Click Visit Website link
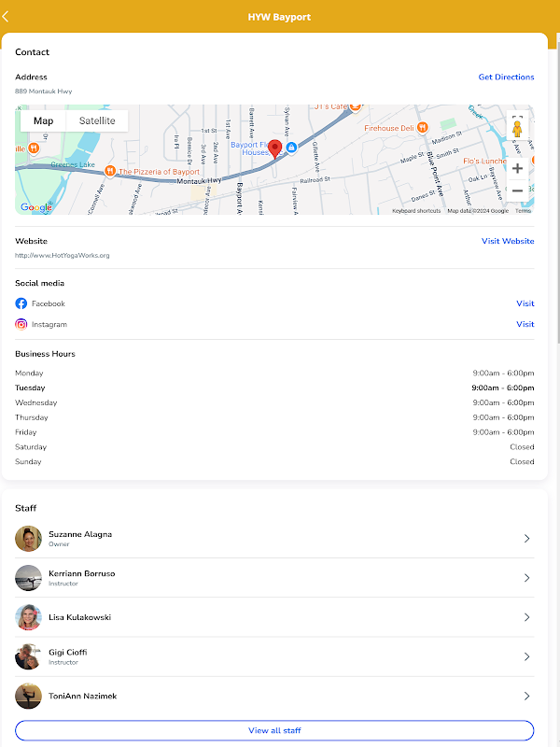 (x=508, y=241)
